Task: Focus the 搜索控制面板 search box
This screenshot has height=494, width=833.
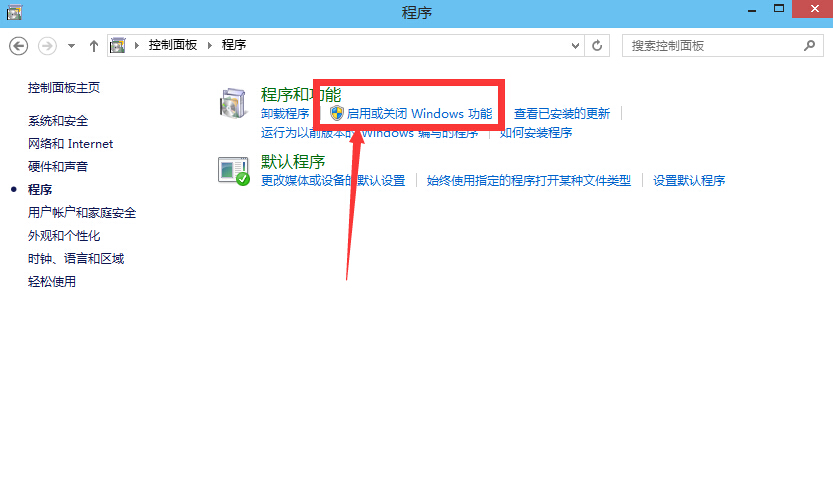Action: pos(722,46)
